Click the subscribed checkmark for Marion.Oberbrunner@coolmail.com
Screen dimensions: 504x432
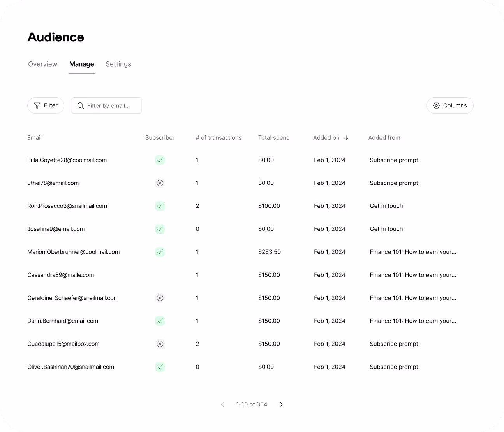(160, 252)
